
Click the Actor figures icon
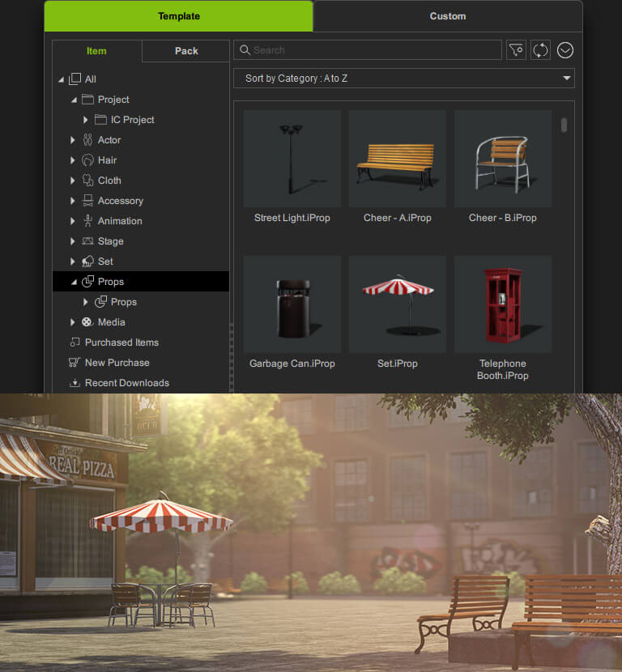[x=88, y=140]
